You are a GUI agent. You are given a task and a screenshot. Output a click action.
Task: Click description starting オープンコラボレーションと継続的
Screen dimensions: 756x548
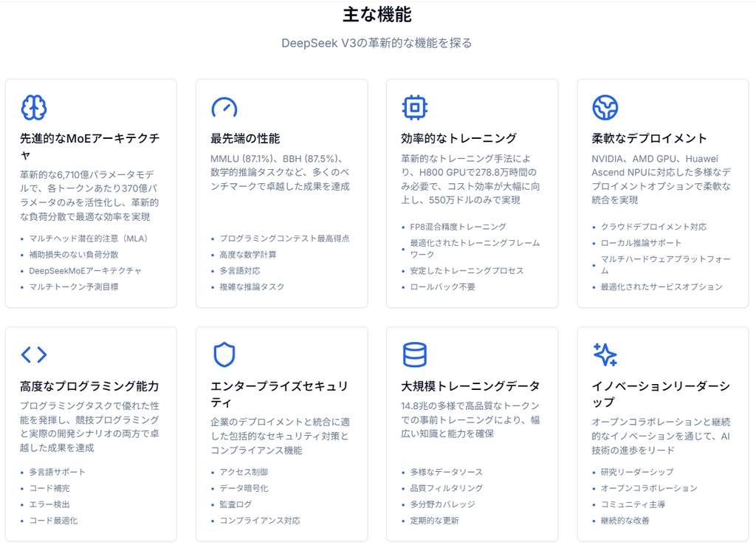661,436
